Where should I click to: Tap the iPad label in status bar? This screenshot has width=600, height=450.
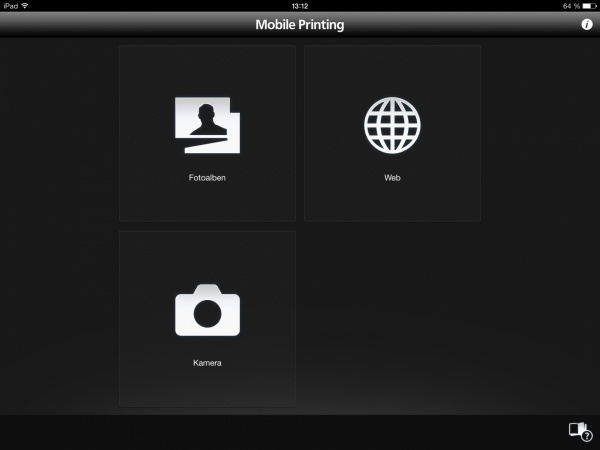tap(10, 5)
